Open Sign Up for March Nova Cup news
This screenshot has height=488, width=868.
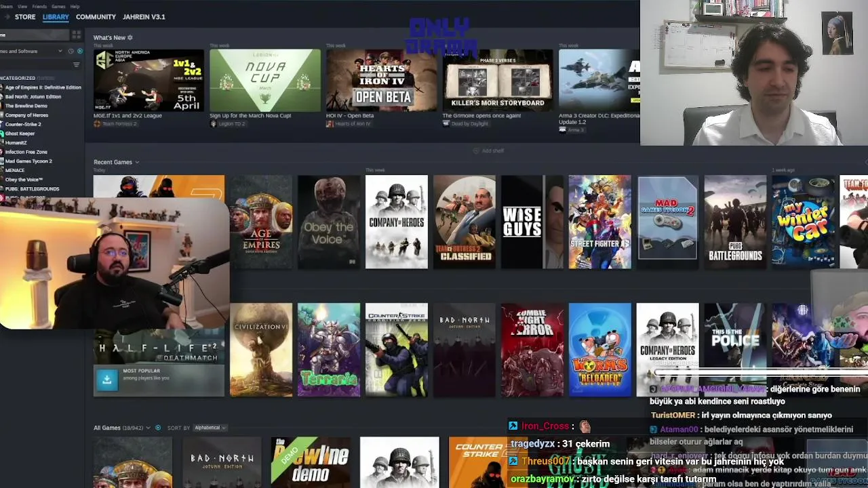click(250, 115)
